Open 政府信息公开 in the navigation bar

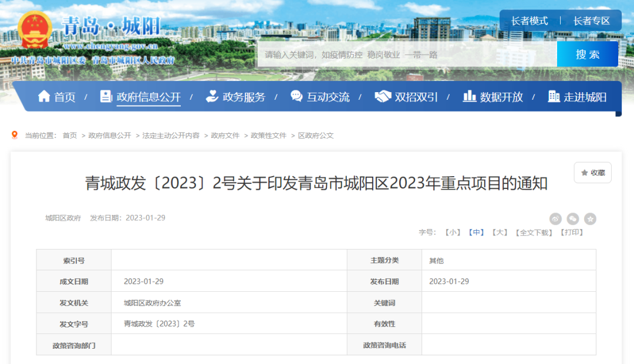tap(149, 97)
